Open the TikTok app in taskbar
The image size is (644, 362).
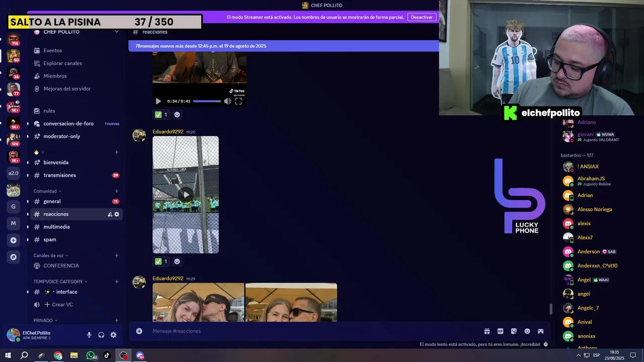coord(107,355)
